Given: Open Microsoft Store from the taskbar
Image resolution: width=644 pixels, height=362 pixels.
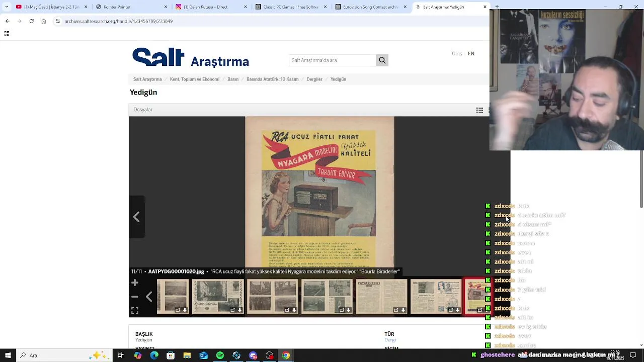Looking at the screenshot, I should point(171,355).
